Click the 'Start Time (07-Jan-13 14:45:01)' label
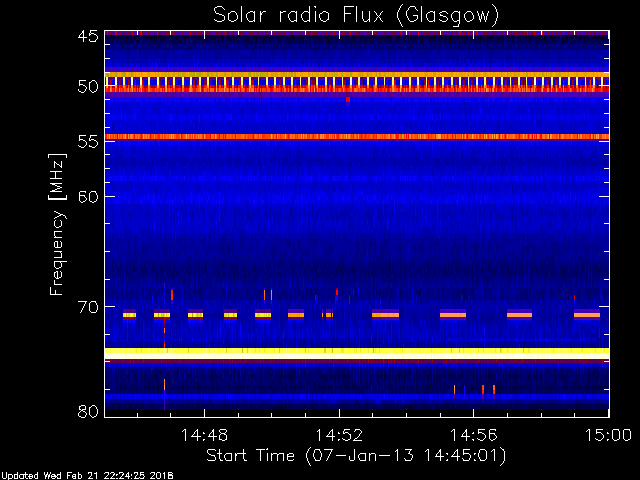 tap(356, 455)
